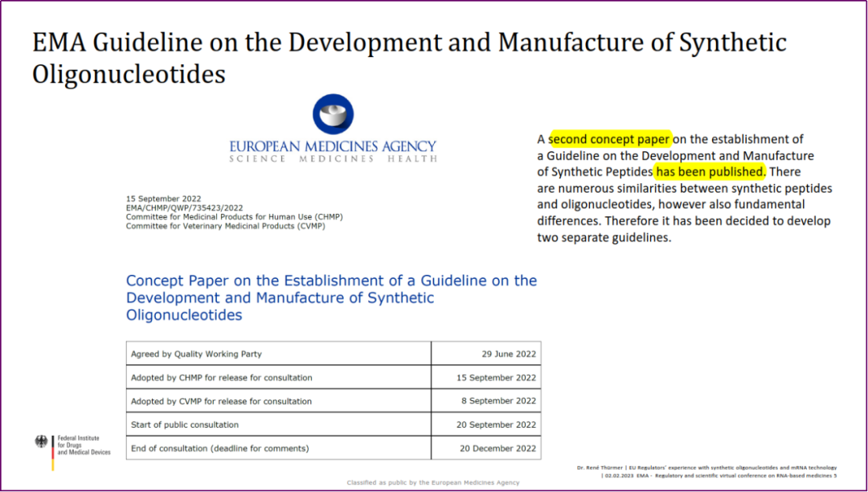This screenshot has width=868, height=492.
Task: Click 'End of consultation (deadline for comments)' cell
Action: point(278,449)
